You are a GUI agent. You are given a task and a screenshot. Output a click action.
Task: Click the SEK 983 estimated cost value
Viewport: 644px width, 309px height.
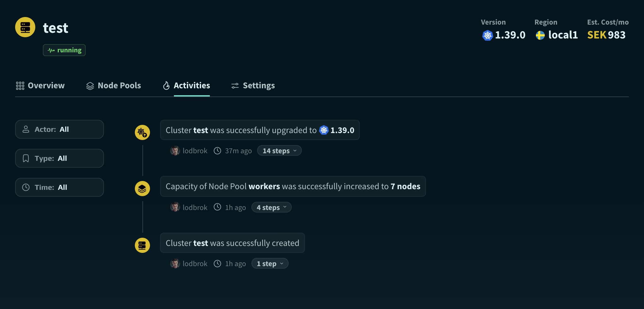pos(606,35)
